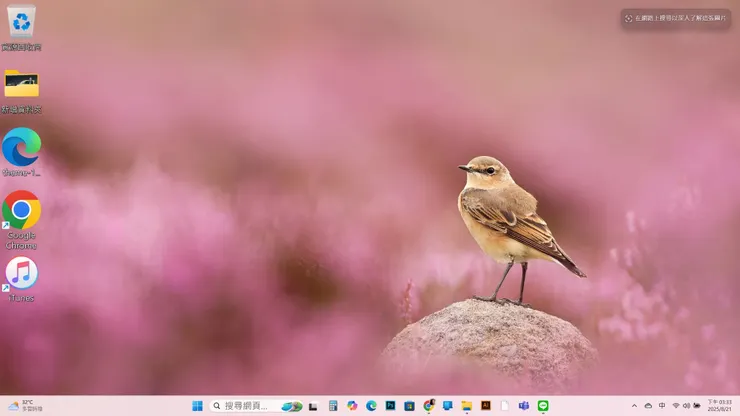This screenshot has height=416, width=740.
Task: Open the clock and date panel
Action: [x=719, y=406]
